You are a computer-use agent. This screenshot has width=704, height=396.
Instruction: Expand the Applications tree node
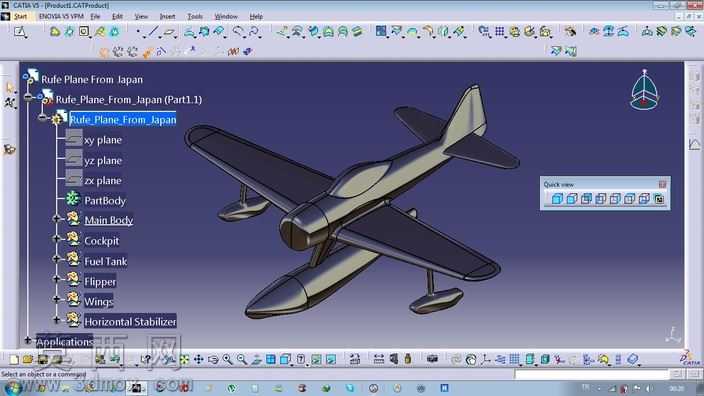(x=28, y=340)
